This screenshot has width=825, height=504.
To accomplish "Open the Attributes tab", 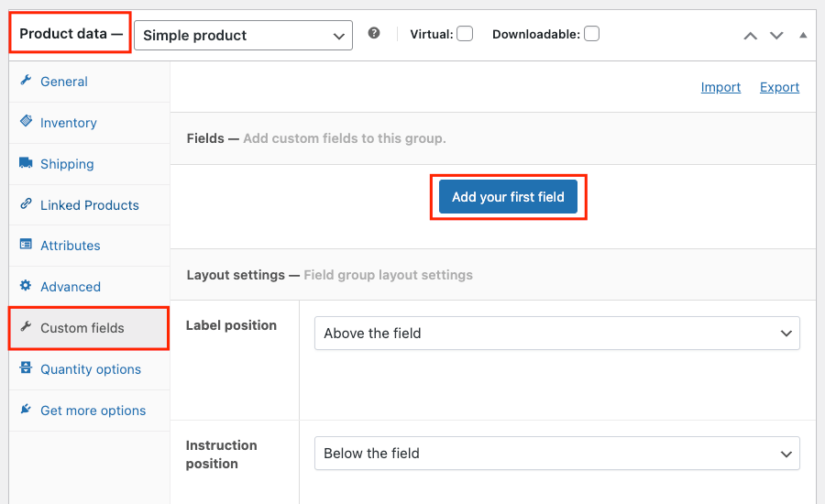I will [90, 246].
